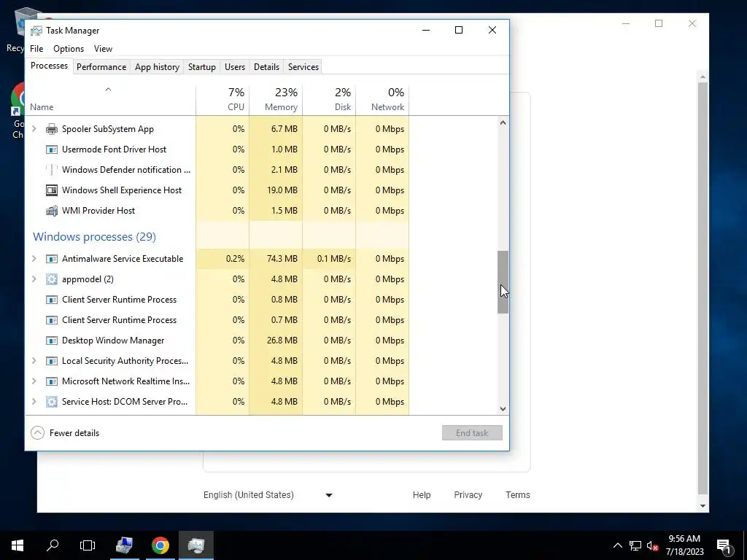Click the Windows Shell Experience Host icon
Screen dimensions: 747x560
click(52, 190)
